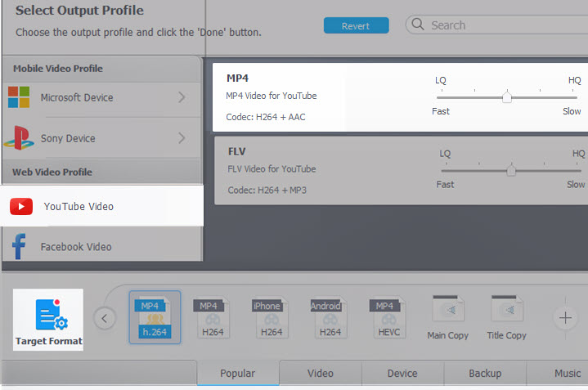Viewport: 588px width, 390px height.
Task: Select the Main Copy format icon
Action: (448, 318)
